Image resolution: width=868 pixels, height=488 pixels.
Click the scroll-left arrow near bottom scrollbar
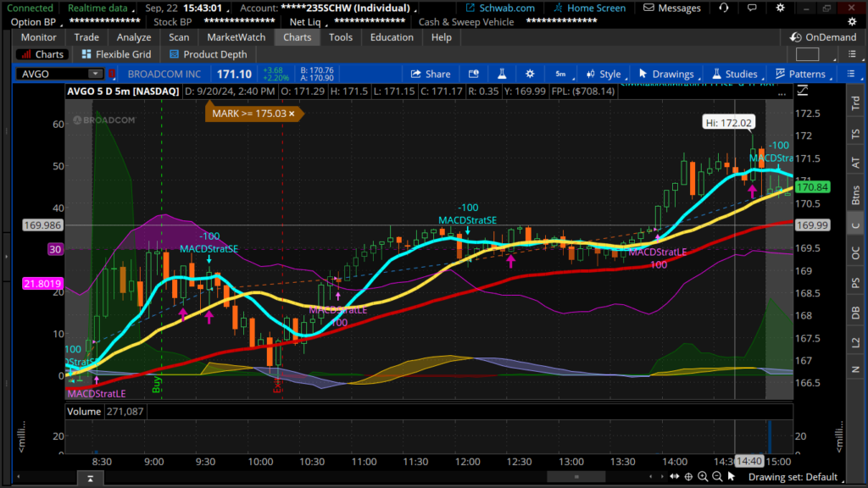pos(650,476)
